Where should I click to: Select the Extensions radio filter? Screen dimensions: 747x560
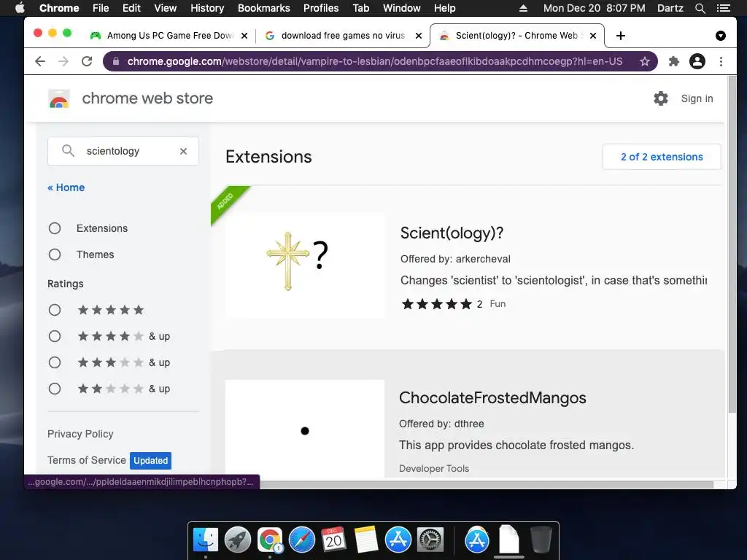pyautogui.click(x=55, y=228)
